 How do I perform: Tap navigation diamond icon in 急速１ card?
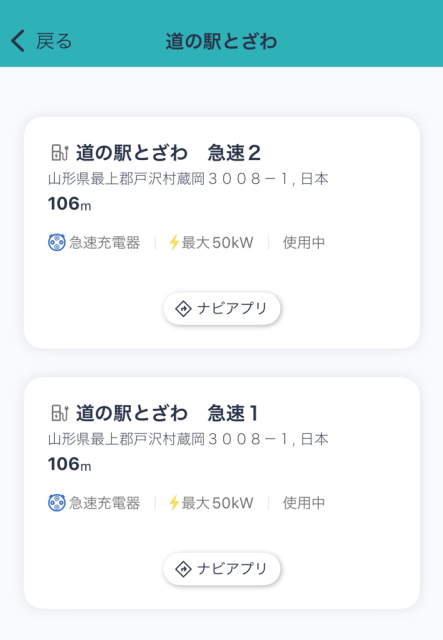pyautogui.click(x=183, y=569)
